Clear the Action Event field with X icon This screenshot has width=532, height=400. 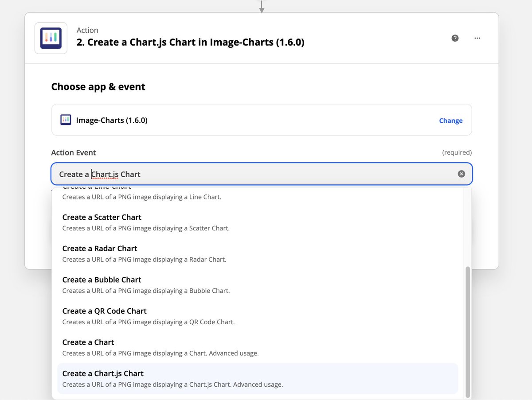coord(462,174)
